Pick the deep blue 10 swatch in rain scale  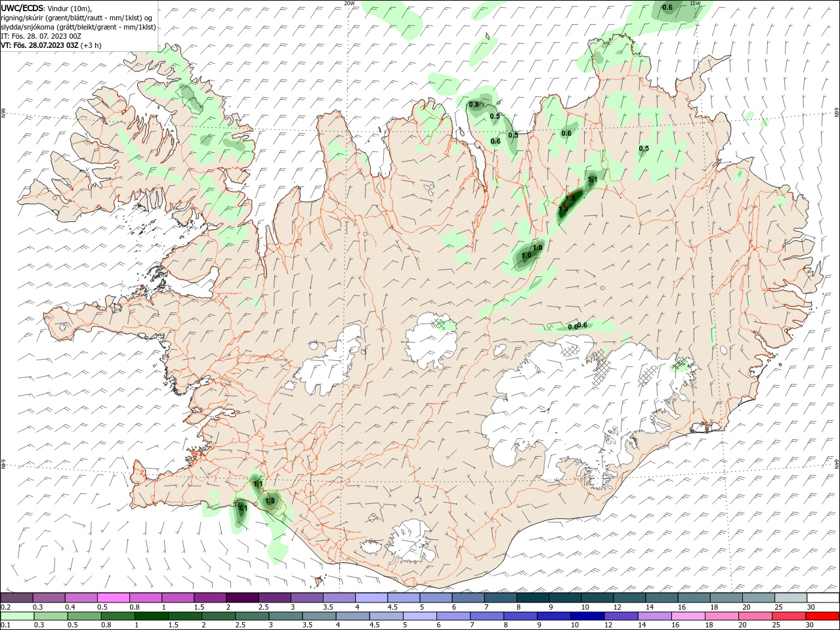[x=587, y=616]
